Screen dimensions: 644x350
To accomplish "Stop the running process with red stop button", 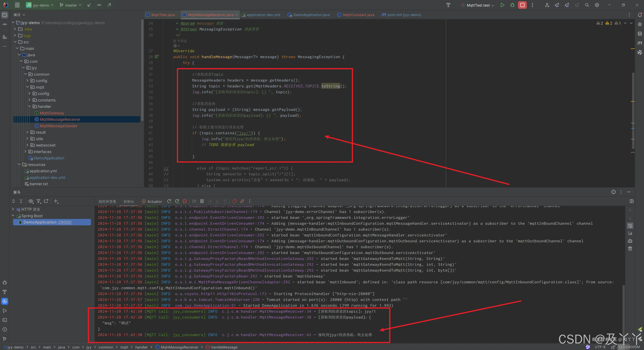I will pos(522,5).
